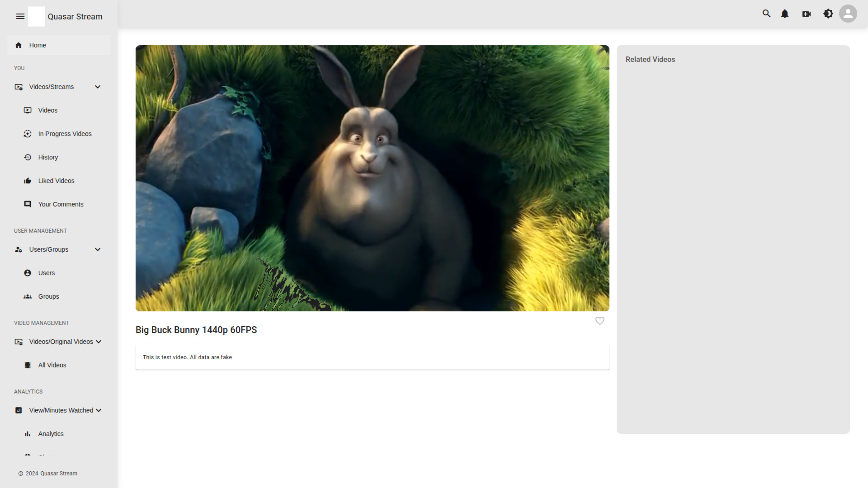Open search with the magnifier icon
Screen dimensions: 868x488
click(x=766, y=14)
